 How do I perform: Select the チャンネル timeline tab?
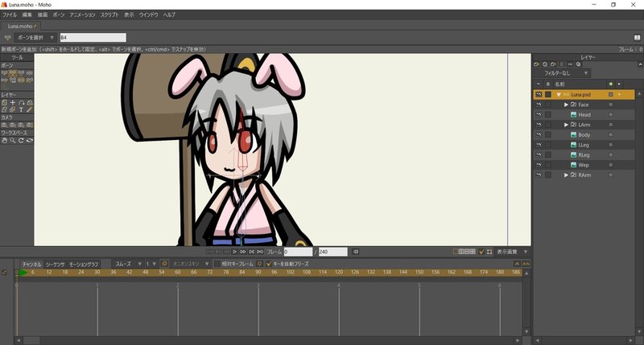pyautogui.click(x=31, y=265)
